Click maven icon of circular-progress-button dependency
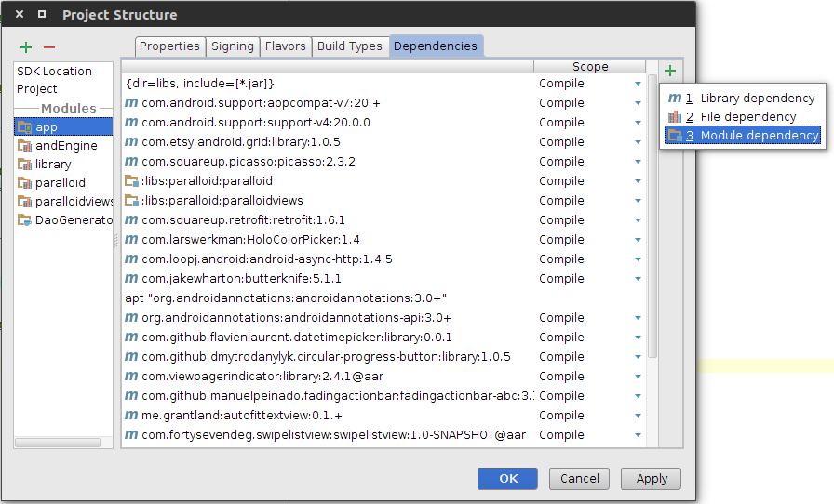Screen dimensions: 834x504 131,357
